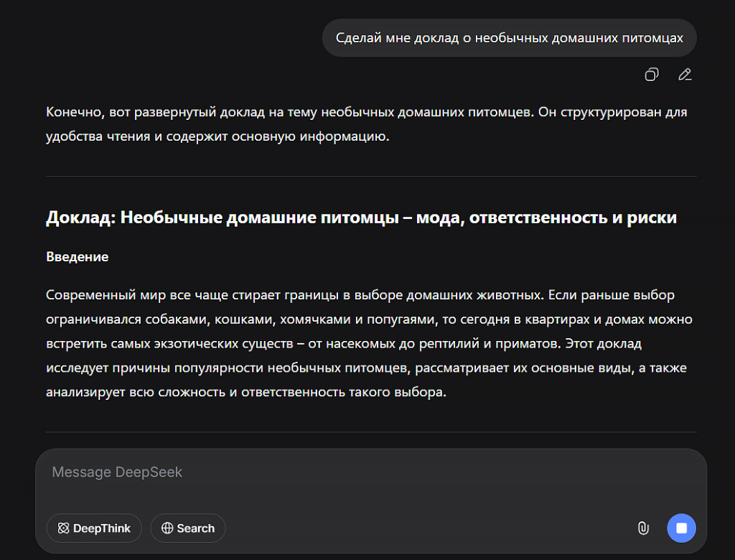Click the pencil edit control near the prompt

pyautogui.click(x=685, y=74)
